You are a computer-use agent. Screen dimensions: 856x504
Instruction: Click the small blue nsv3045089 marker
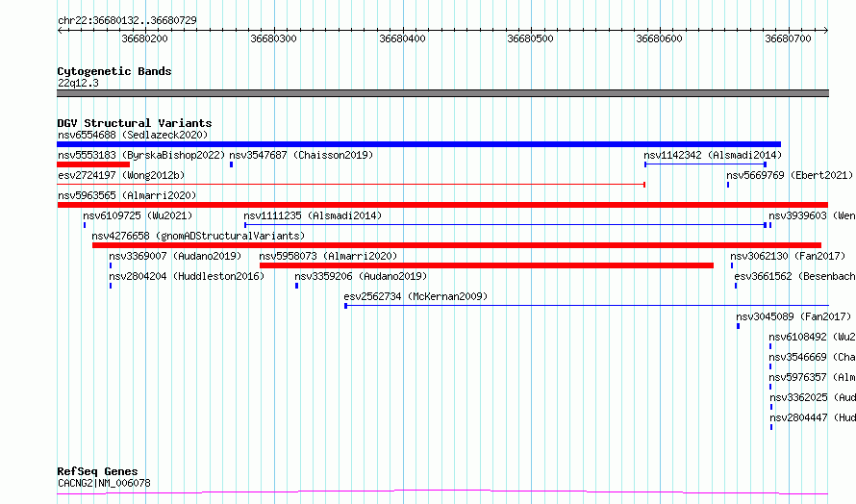click(738, 326)
